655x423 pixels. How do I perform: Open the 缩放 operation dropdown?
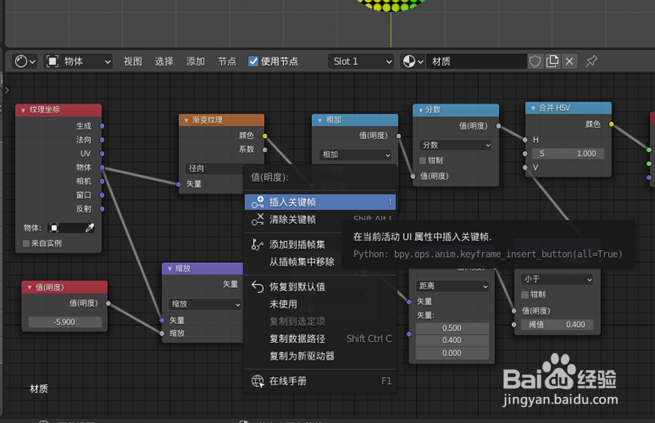[205, 304]
